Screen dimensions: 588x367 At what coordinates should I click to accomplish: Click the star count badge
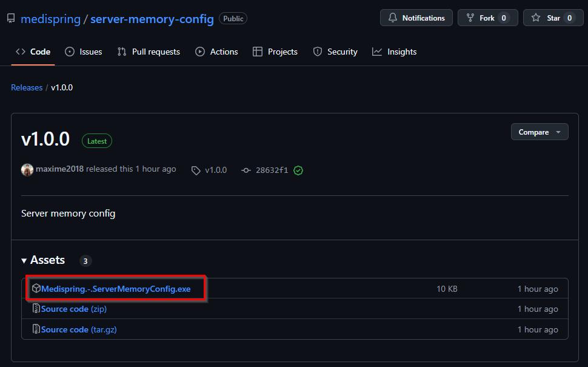click(569, 18)
